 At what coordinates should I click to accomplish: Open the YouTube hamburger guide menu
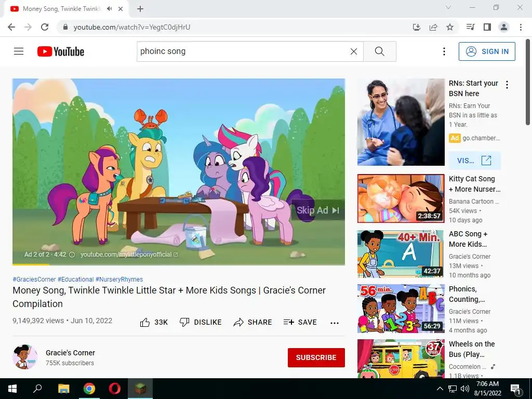(19, 51)
